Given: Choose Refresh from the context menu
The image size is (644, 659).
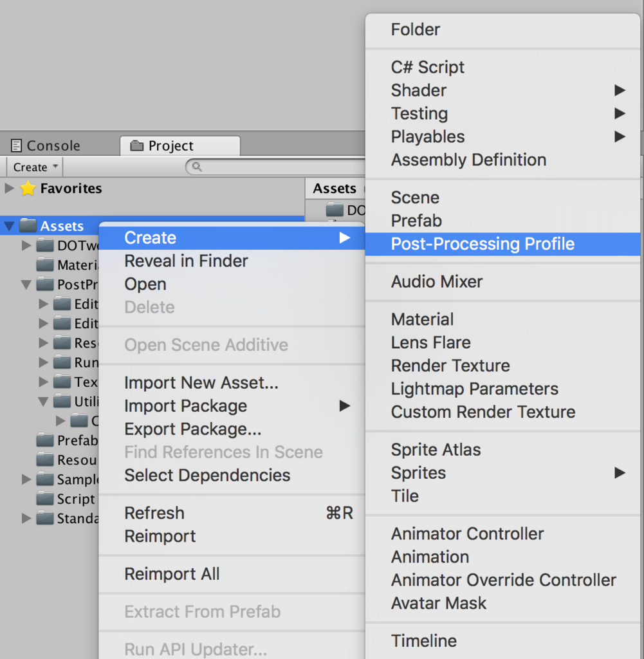Looking at the screenshot, I should point(232,513).
